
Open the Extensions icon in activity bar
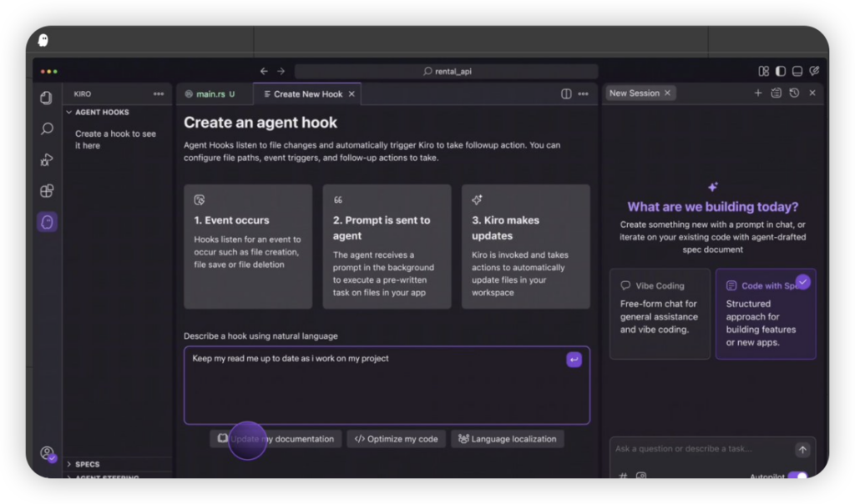tap(47, 191)
